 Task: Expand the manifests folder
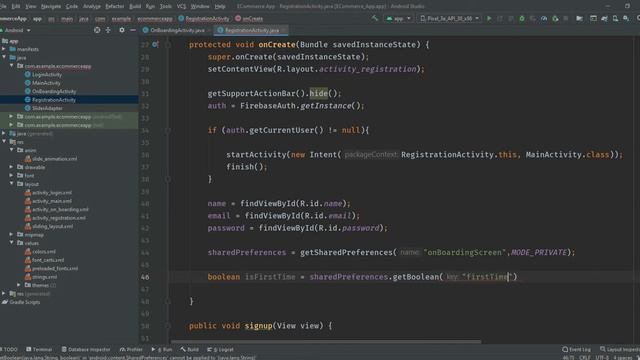tap(4, 49)
